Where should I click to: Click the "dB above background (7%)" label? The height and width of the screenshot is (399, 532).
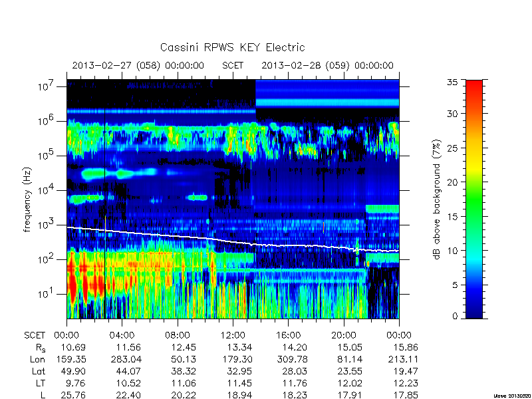coord(437,199)
